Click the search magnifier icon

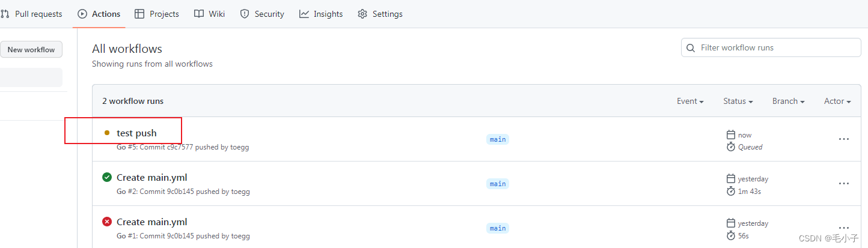click(x=691, y=47)
